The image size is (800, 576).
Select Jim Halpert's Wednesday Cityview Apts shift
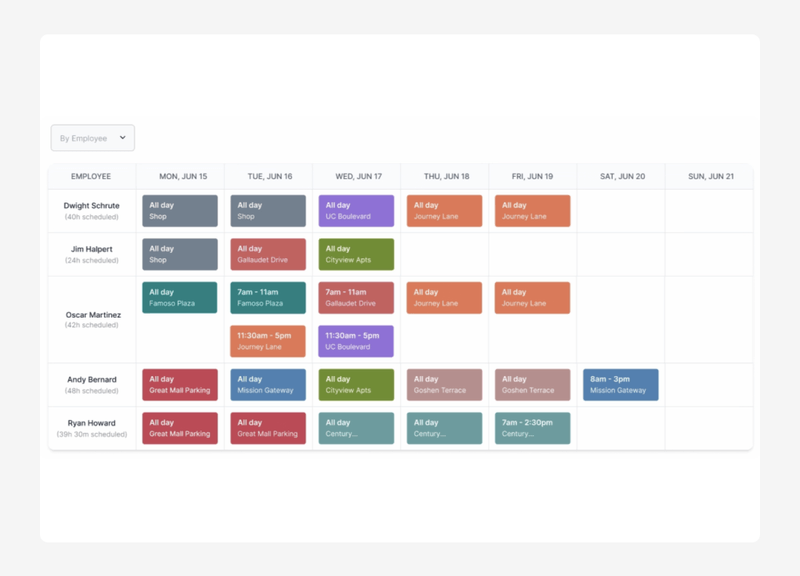coord(355,254)
